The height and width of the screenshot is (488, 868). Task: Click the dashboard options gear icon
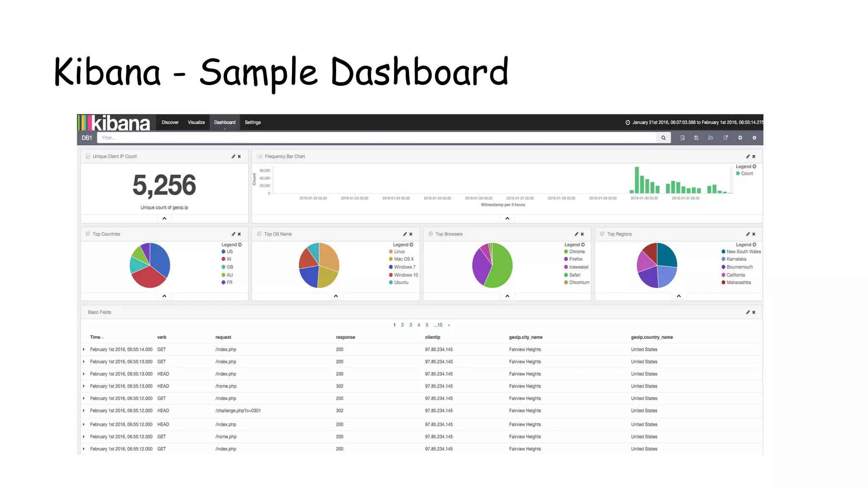[x=754, y=138]
